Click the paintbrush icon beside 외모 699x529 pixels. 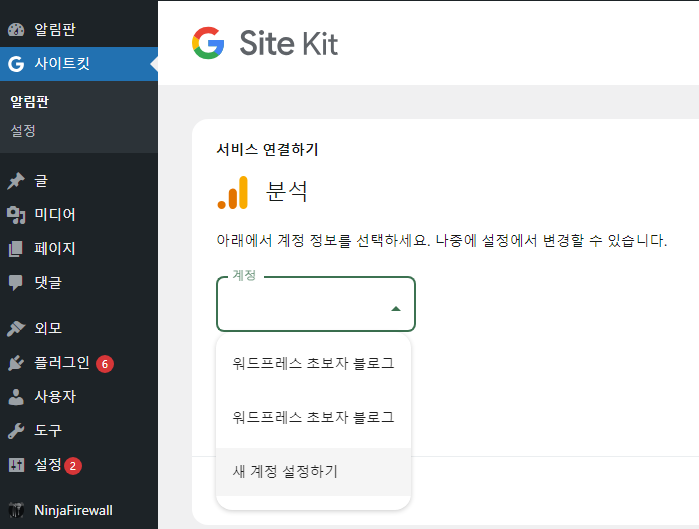(x=16, y=328)
